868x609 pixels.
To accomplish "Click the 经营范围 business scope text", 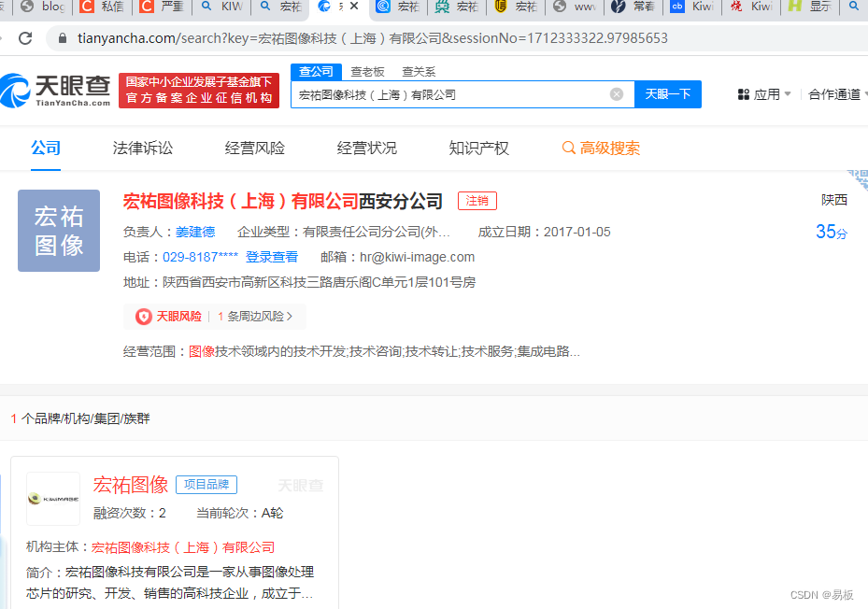I will pos(351,351).
